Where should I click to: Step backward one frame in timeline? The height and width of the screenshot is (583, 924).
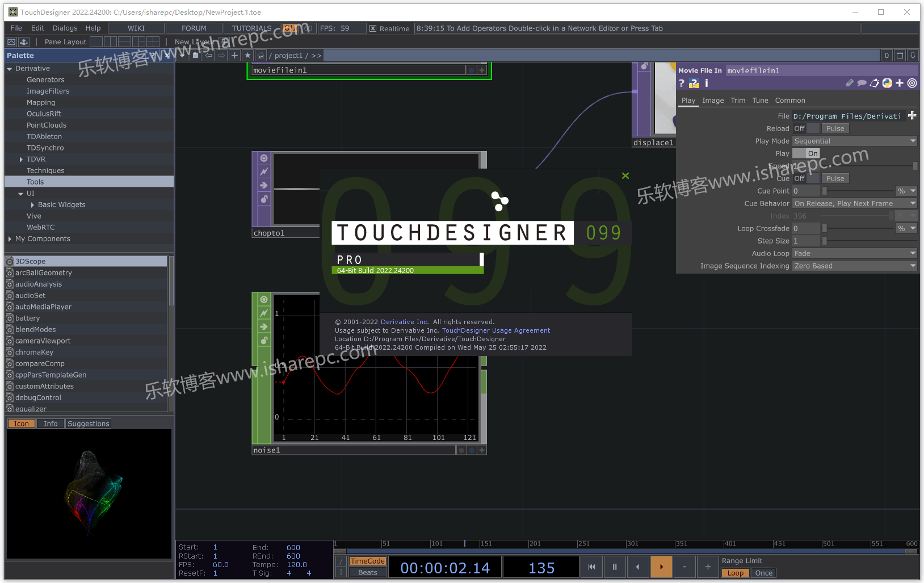[638, 567]
